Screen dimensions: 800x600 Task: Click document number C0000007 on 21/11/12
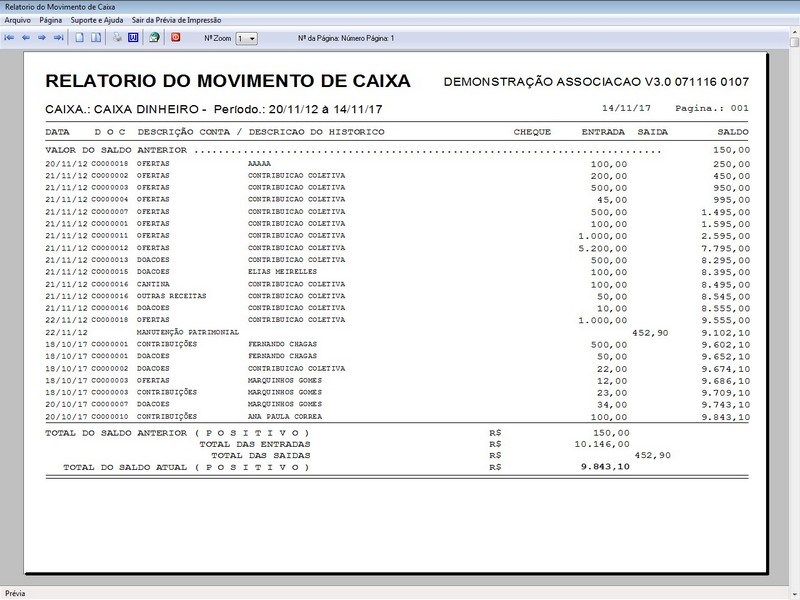pos(110,211)
